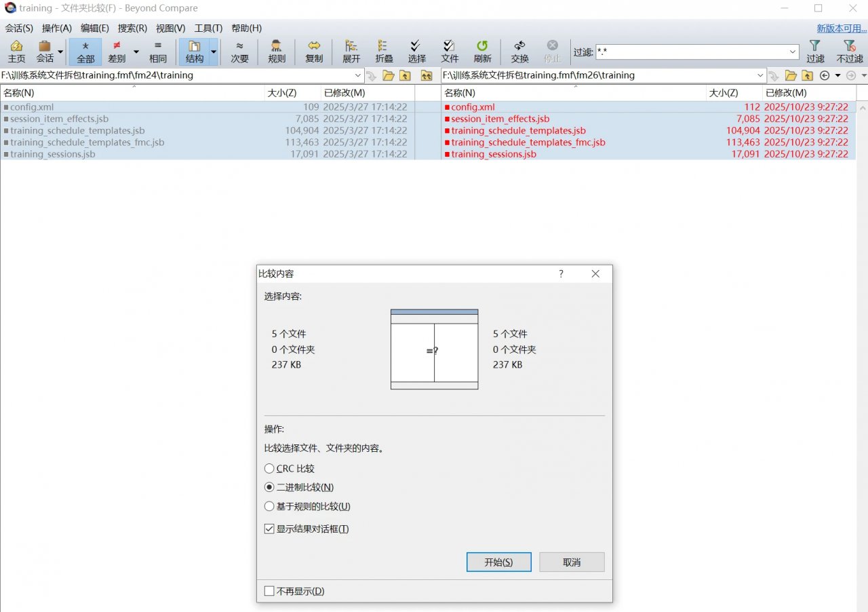Open the 视图(V) menu

click(x=170, y=28)
